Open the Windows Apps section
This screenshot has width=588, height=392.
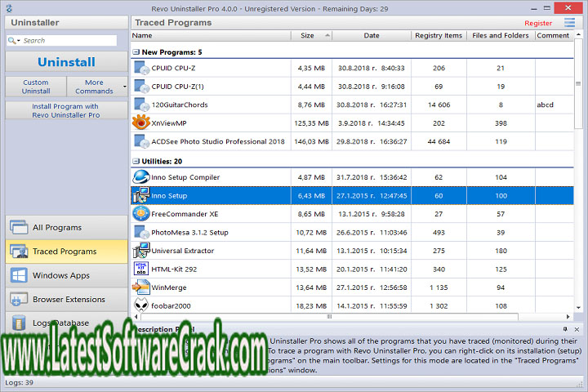pos(66,275)
